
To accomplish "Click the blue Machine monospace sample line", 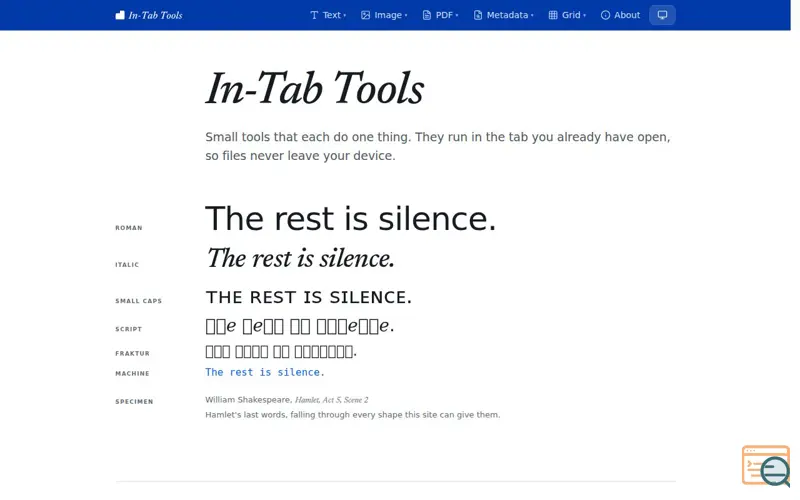I will 265,372.
